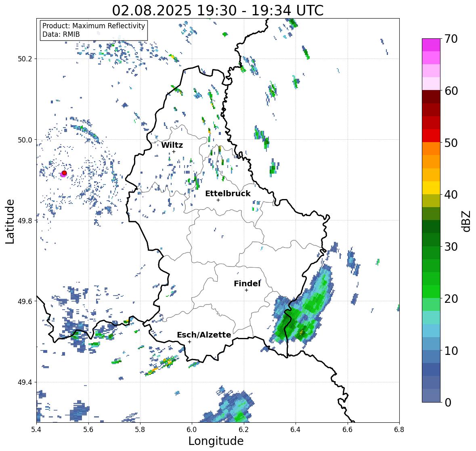The image size is (476, 451).
Task: Click the longitude tick label 6.2
Action: [x=244, y=430]
